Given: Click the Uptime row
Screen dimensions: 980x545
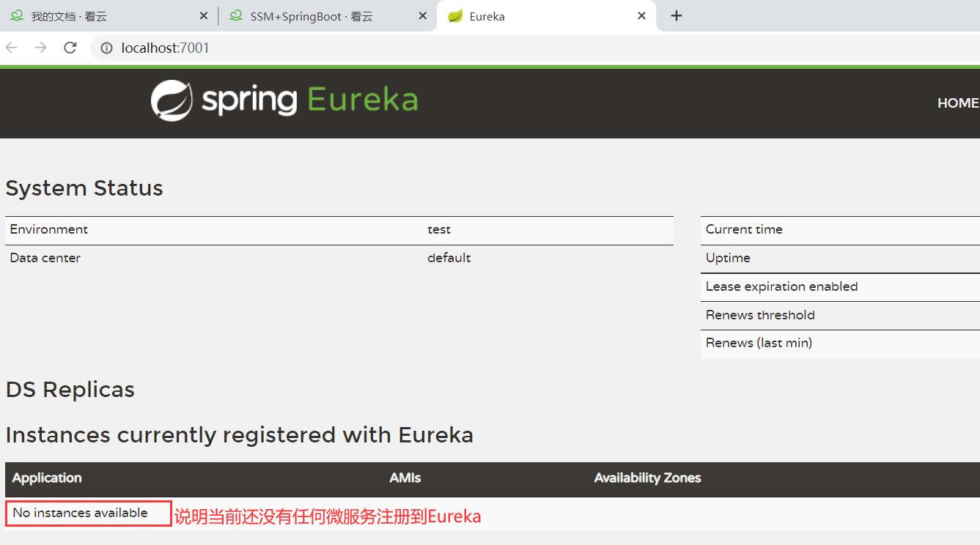Looking at the screenshot, I should tap(840, 259).
